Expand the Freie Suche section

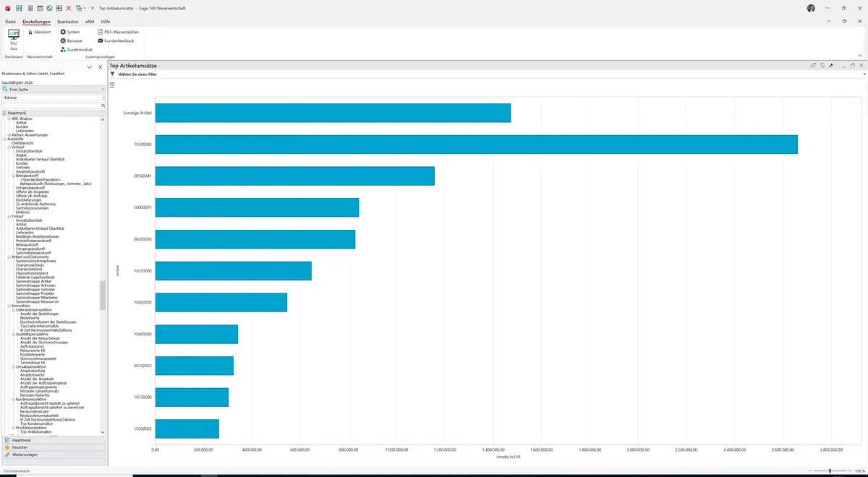[54, 89]
